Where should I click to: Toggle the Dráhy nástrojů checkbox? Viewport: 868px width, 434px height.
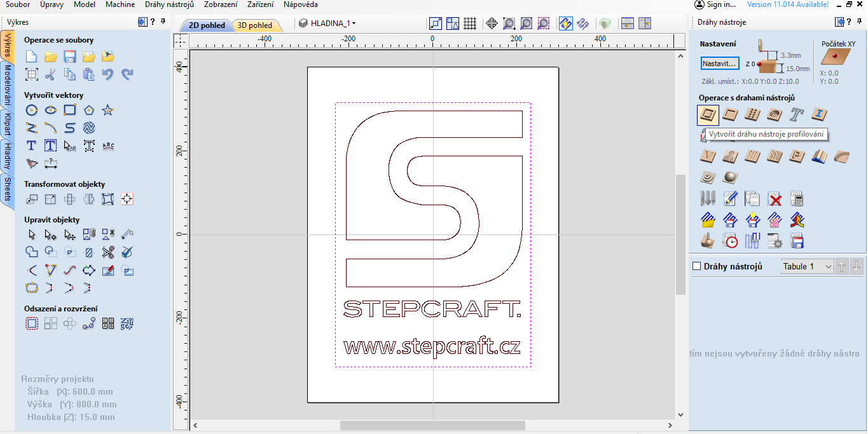coord(696,266)
